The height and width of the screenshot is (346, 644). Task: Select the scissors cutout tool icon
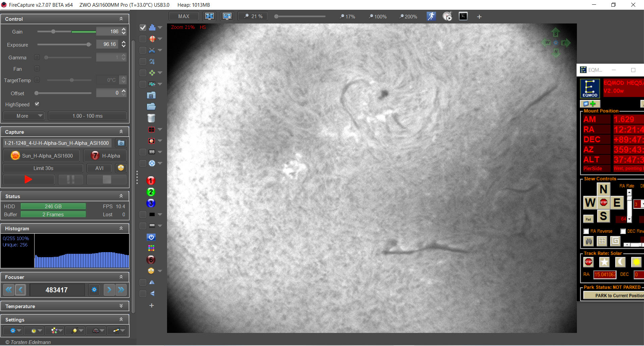[x=152, y=50]
